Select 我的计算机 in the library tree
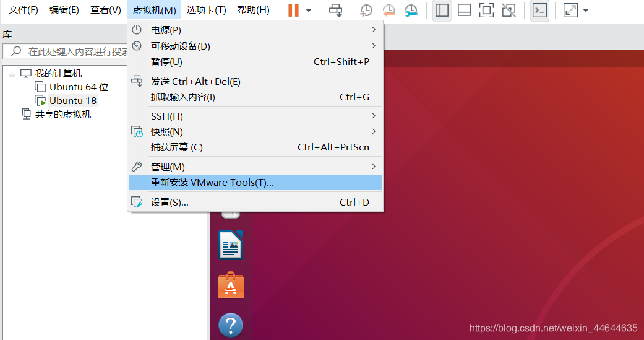The height and width of the screenshot is (340, 644). pos(58,74)
